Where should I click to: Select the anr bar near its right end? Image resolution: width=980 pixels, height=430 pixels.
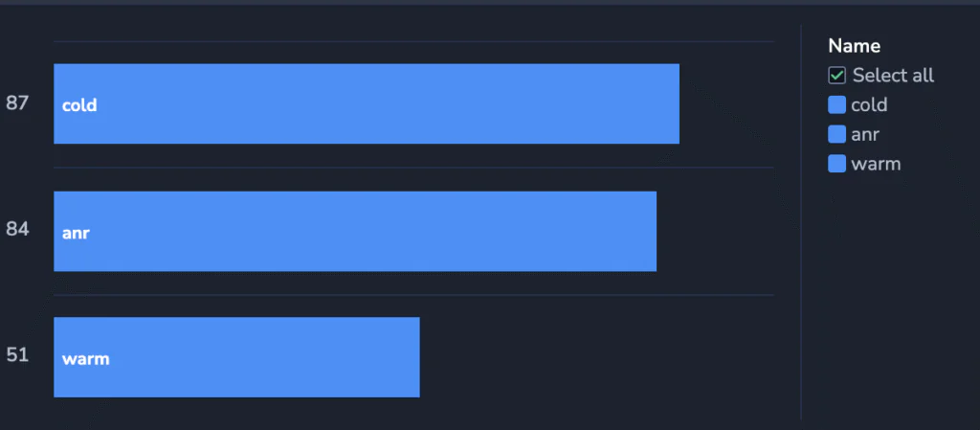640,231
